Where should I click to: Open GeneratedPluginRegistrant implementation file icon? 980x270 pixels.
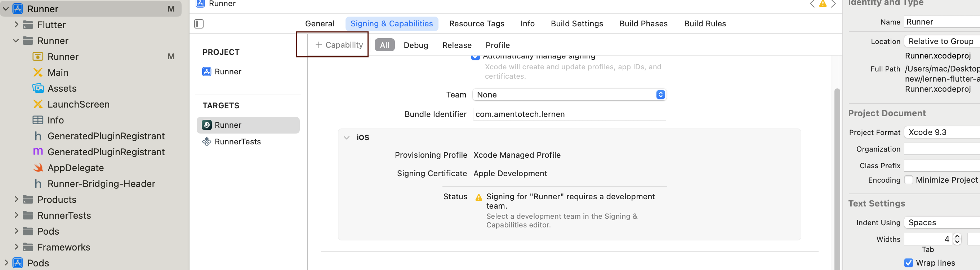38,152
